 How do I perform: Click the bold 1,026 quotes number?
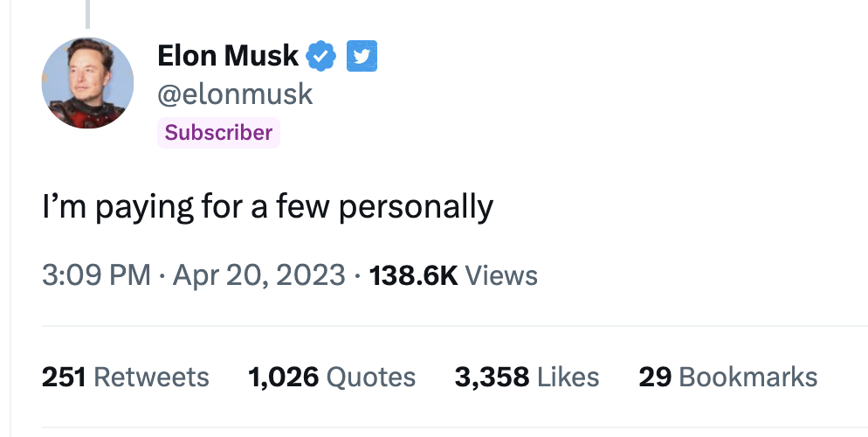[283, 377]
